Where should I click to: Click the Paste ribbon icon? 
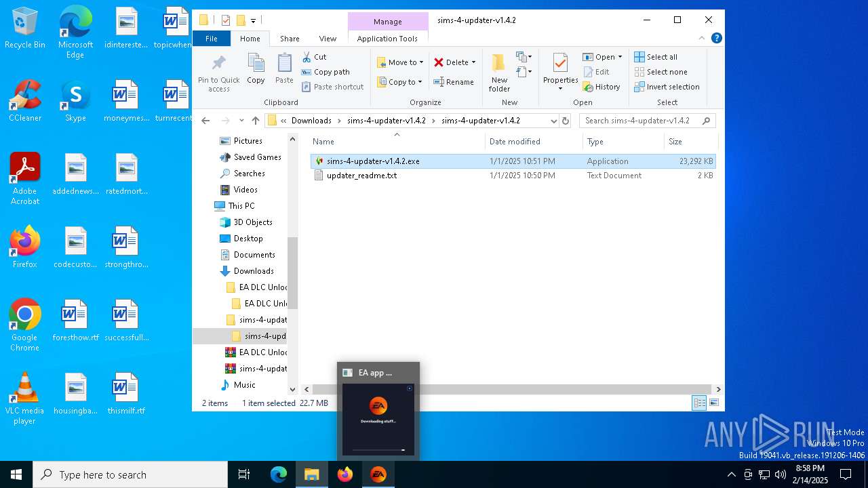284,64
